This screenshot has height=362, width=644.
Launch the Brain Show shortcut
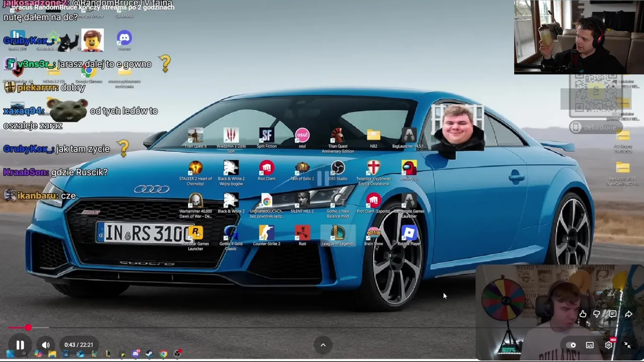coord(373,236)
